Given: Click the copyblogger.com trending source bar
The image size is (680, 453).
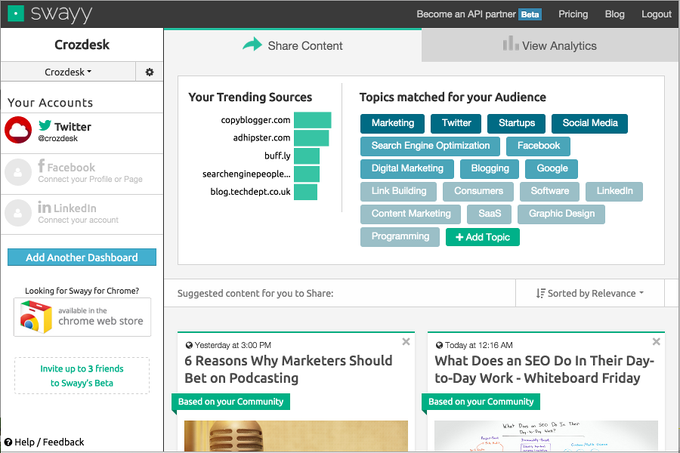Looking at the screenshot, I should pyautogui.click(x=312, y=120).
